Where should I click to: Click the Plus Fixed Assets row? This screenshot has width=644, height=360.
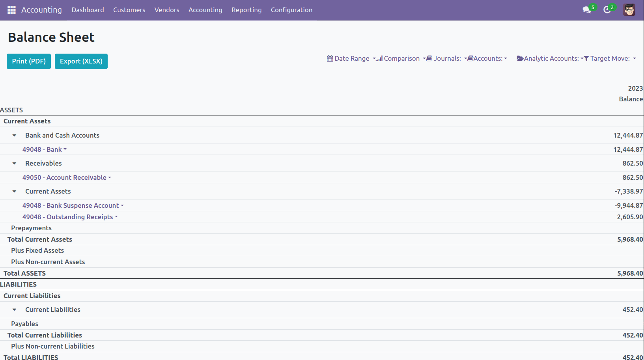pyautogui.click(x=322, y=250)
